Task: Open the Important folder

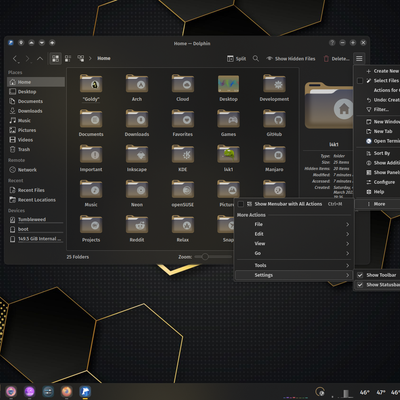Action: 91,158
